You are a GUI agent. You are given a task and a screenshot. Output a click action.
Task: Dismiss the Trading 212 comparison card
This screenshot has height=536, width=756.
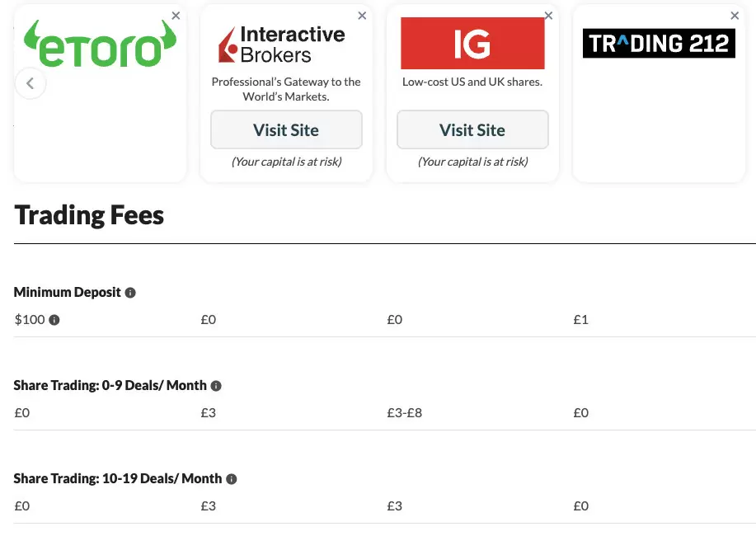735,15
